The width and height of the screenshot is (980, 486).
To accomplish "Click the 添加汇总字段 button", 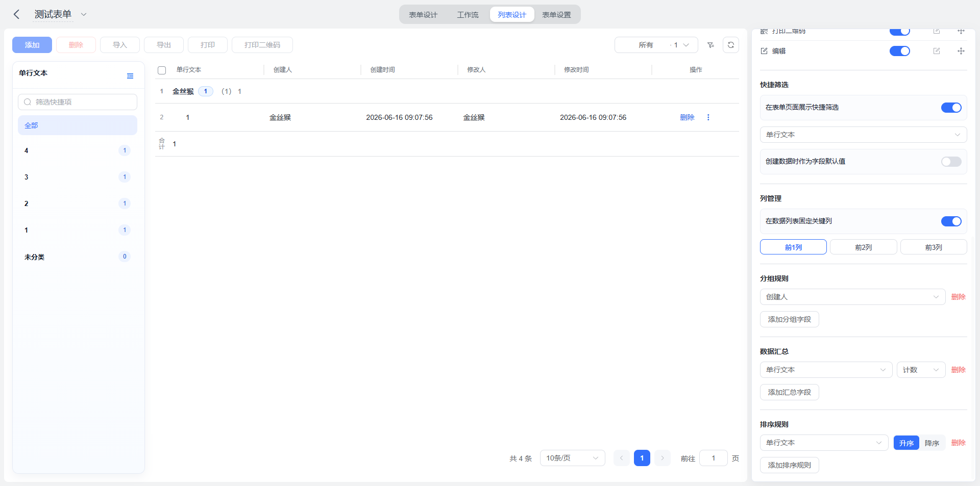I will pos(789,392).
